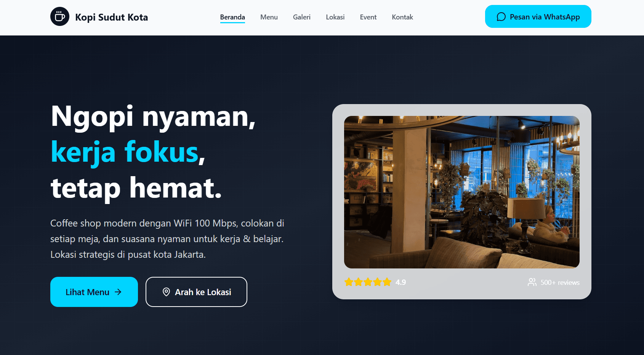Screen dimensions: 644x355
Task: Click Pesan via WhatsApp button
Action: 538,16
